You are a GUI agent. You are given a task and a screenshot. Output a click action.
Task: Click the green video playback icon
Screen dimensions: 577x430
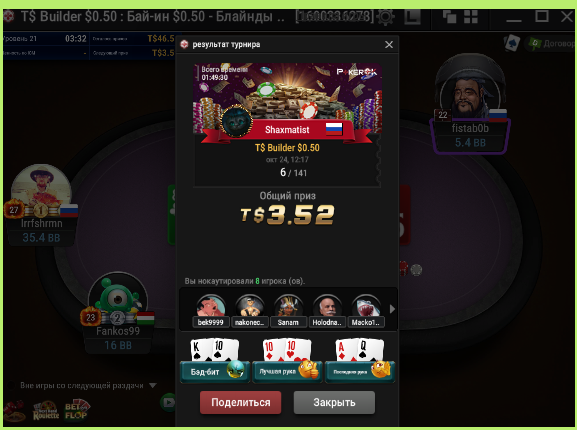168,402
